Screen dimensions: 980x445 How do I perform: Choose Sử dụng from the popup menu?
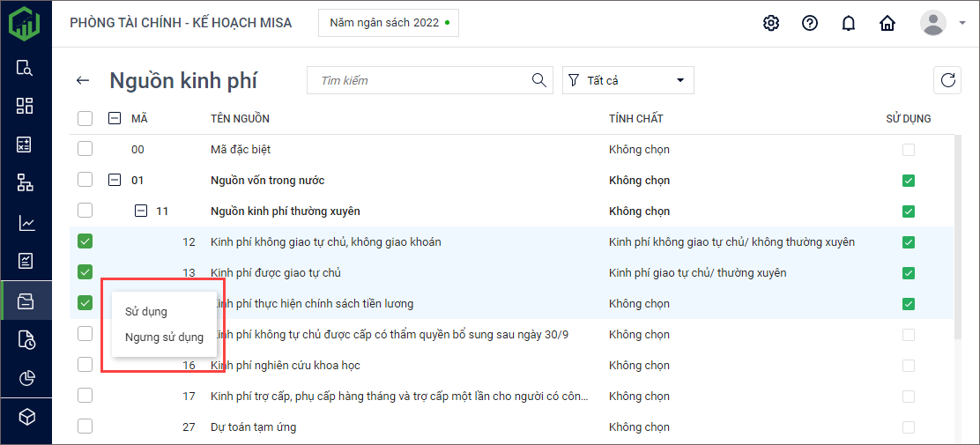click(146, 311)
